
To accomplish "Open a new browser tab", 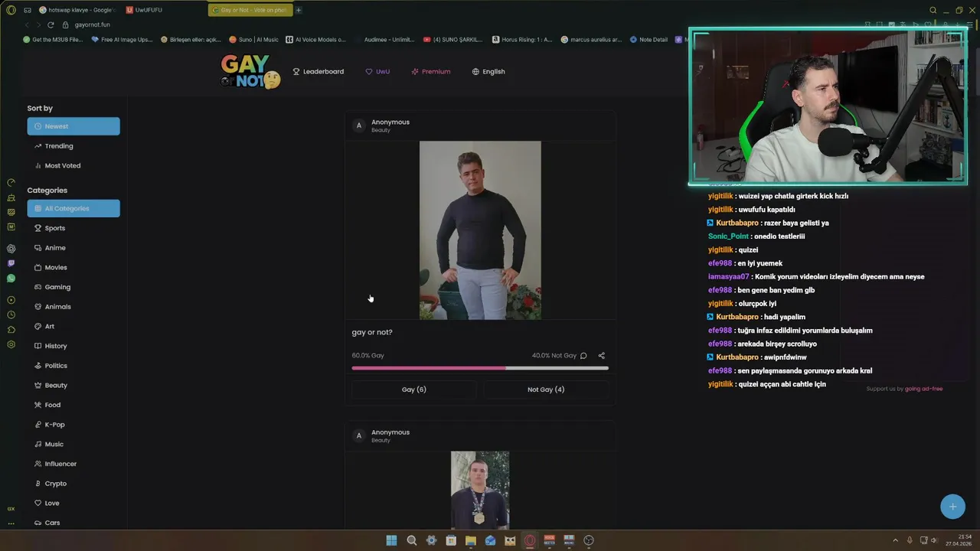I will (299, 10).
